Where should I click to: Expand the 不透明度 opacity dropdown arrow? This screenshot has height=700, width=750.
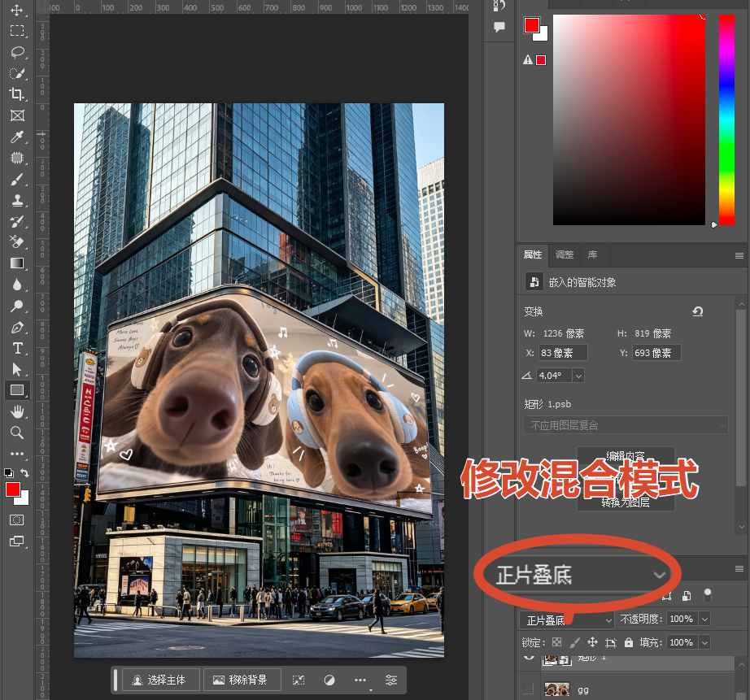tap(704, 620)
